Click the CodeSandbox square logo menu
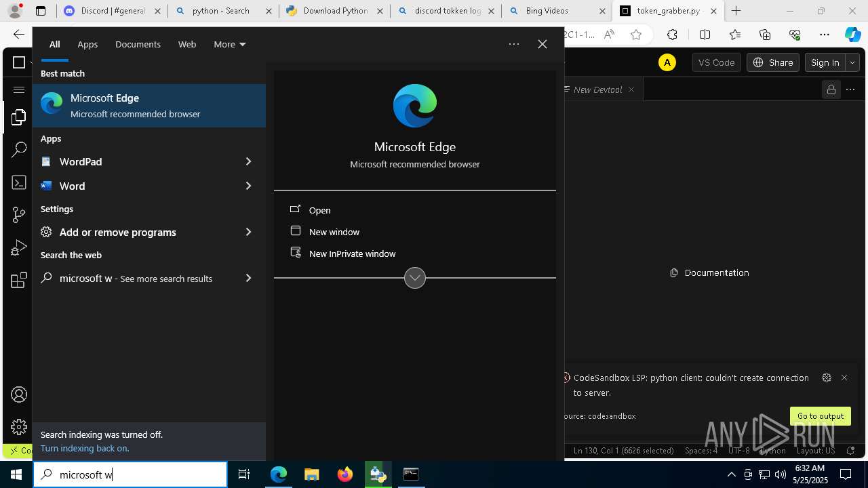This screenshot has height=488, width=868. click(x=19, y=62)
